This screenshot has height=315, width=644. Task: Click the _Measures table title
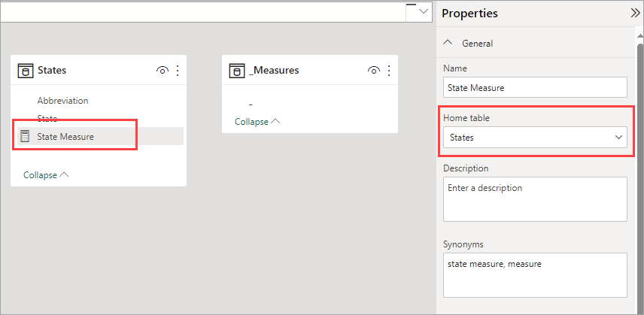click(x=274, y=70)
